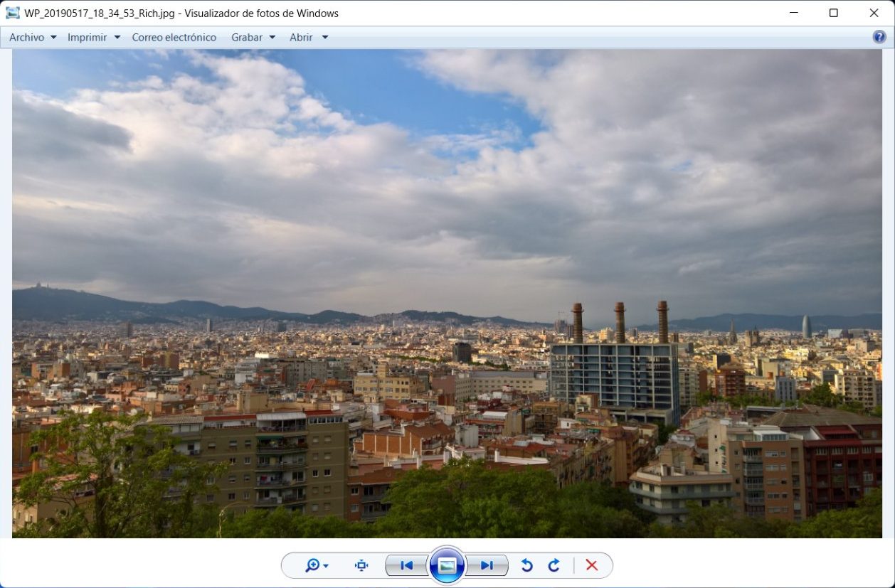Go to the previous photo
895x588 pixels.
pos(407,565)
